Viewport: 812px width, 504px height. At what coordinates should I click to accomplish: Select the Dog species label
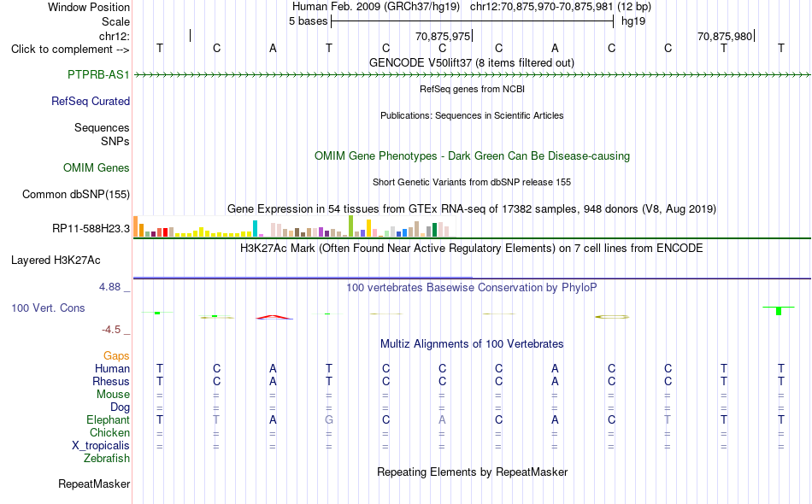tap(120, 407)
